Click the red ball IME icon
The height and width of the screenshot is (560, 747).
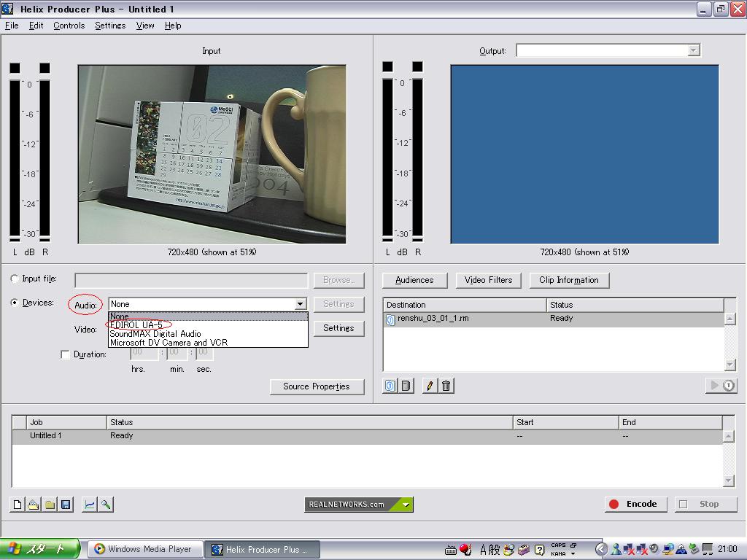tap(465, 550)
